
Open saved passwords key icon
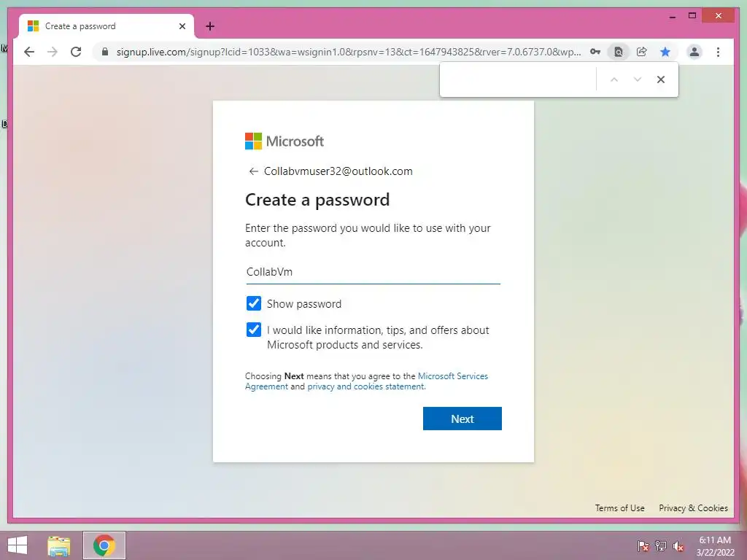pos(595,52)
